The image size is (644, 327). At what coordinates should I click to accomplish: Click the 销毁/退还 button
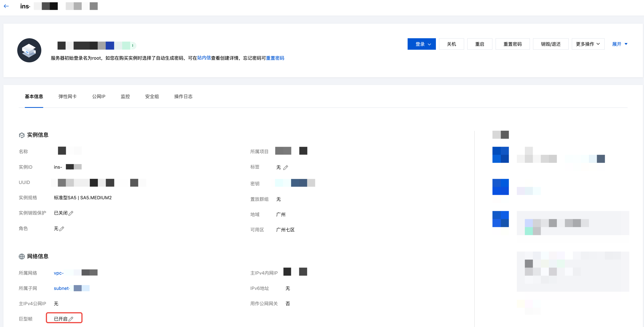click(551, 44)
